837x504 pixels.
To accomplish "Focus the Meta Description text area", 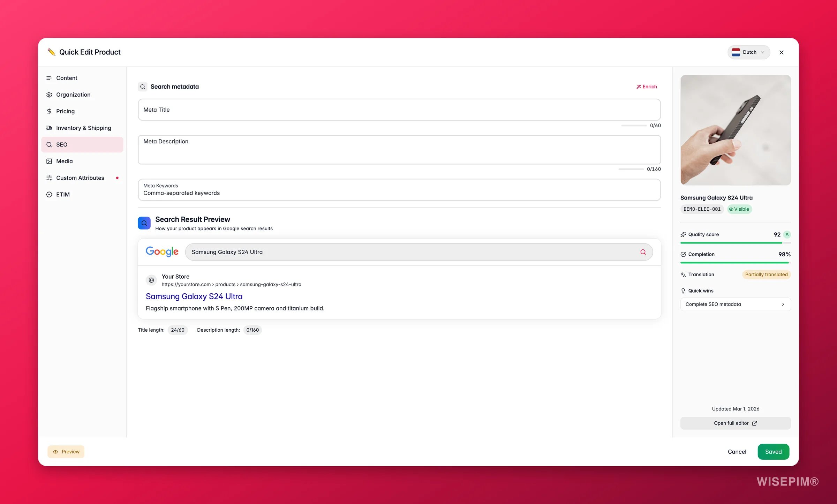I will (x=399, y=150).
